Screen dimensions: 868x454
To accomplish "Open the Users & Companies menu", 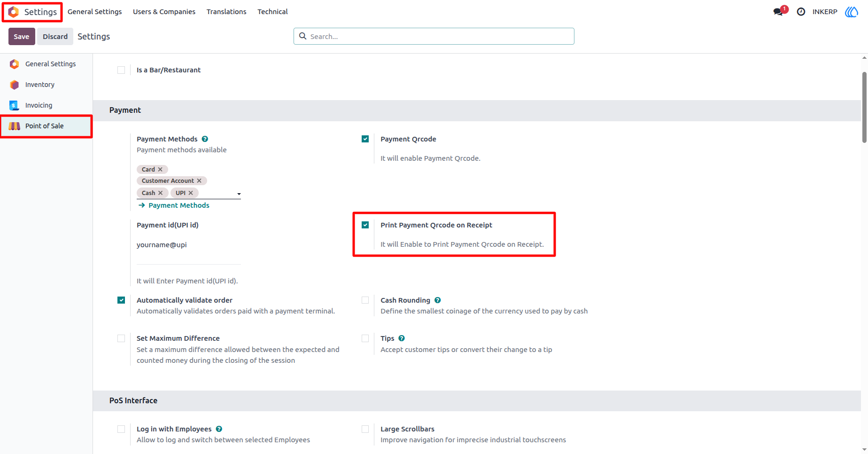I will (x=164, y=12).
